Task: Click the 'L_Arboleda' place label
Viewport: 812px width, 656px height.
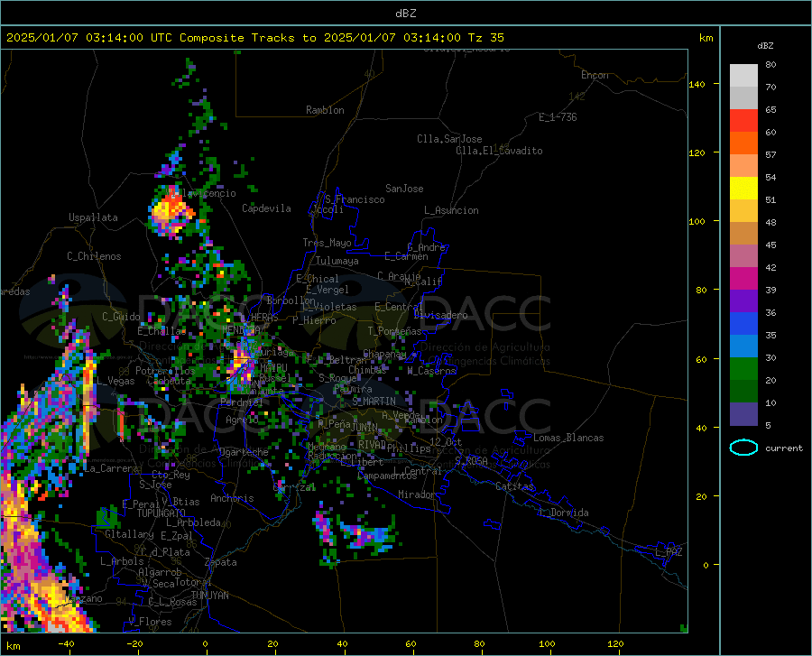Action: [x=193, y=522]
